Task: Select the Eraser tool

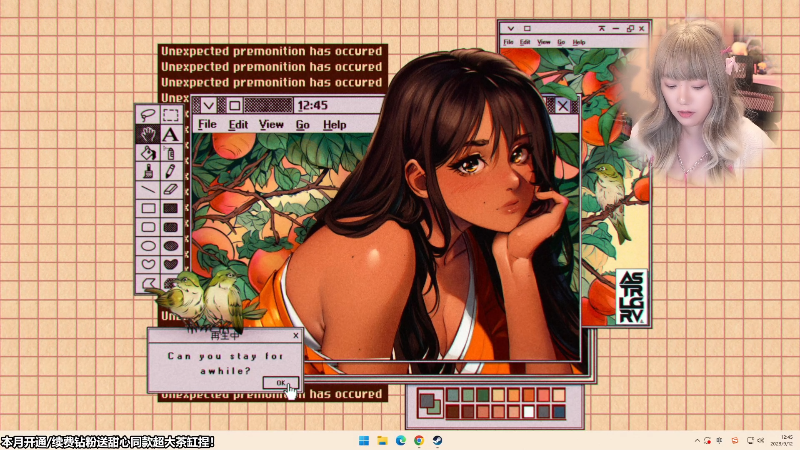Action: click(x=171, y=189)
